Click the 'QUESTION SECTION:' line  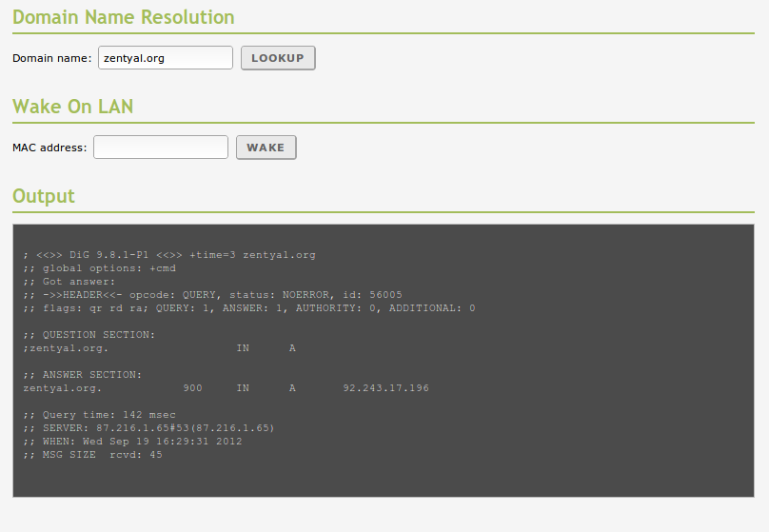pos(89,334)
